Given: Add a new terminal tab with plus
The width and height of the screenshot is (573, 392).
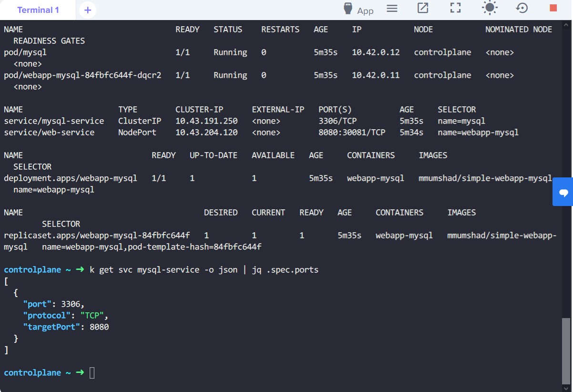Looking at the screenshot, I should click(88, 10).
